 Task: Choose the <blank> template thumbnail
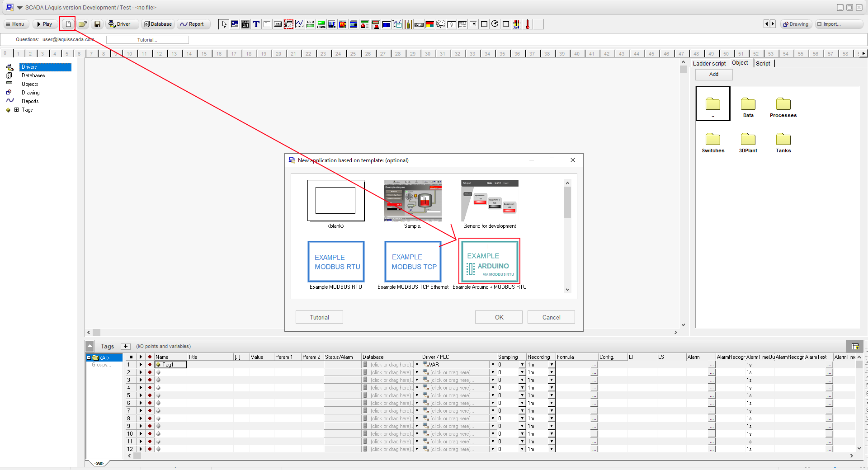(x=336, y=201)
